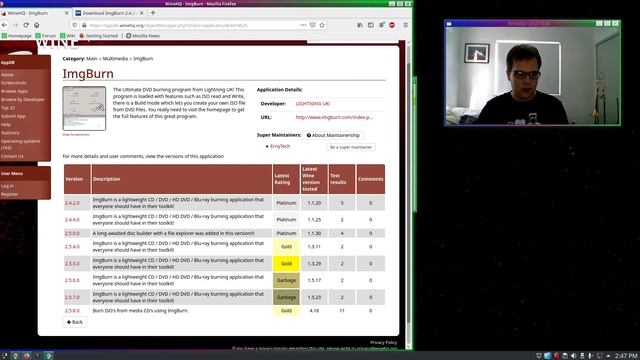Bookmark this page with the star icon
640x360 pixels.
point(322,25)
